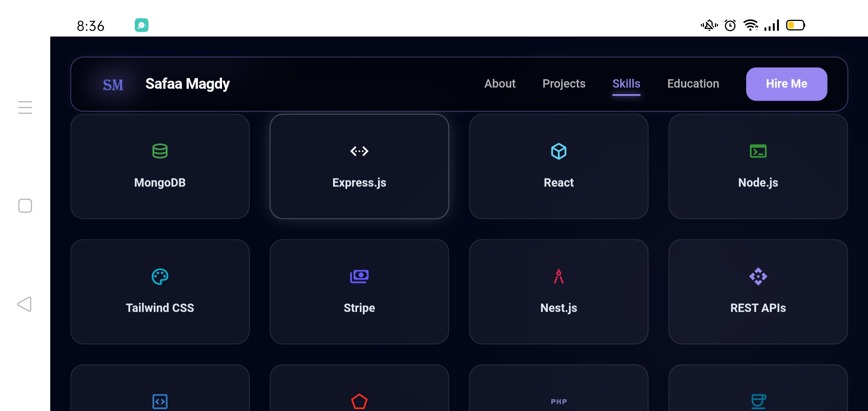This screenshot has width=868, height=411.
Task: Click the Express.js code brackets icon
Action: pyautogui.click(x=359, y=151)
